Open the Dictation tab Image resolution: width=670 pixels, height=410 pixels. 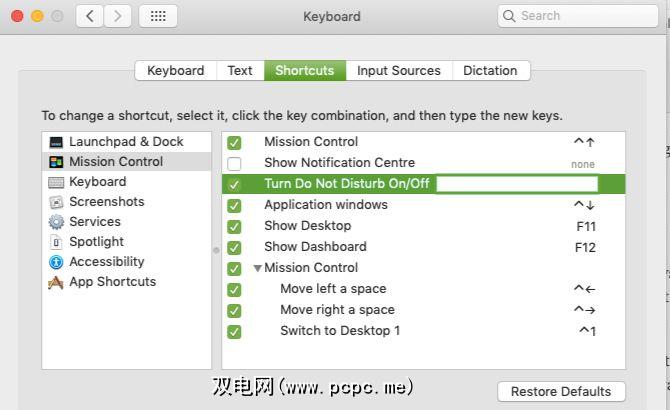click(490, 71)
